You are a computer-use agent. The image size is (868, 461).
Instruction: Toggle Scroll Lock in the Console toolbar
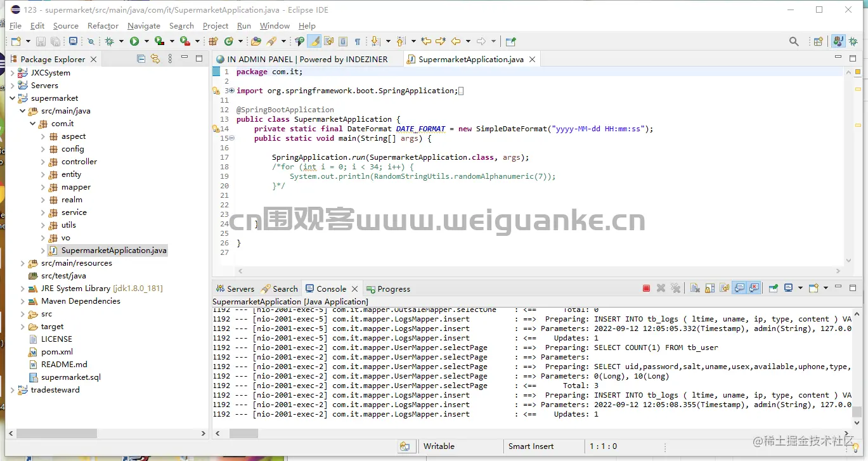[x=709, y=289]
